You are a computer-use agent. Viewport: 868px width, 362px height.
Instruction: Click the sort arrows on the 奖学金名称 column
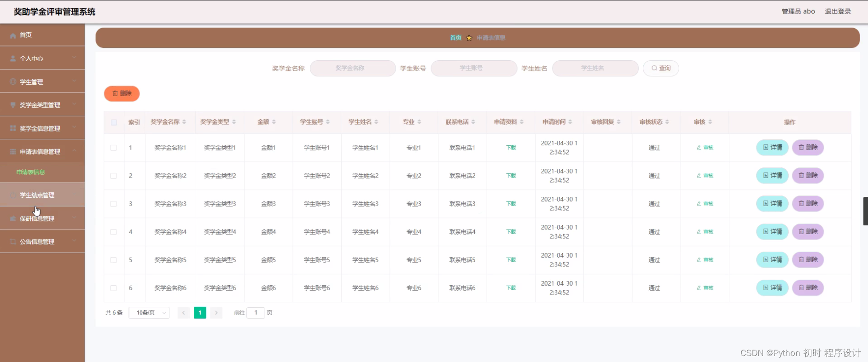click(x=184, y=122)
